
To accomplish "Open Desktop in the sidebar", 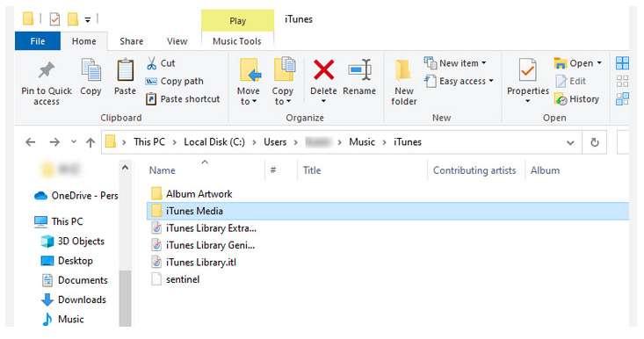I will pos(67,261).
